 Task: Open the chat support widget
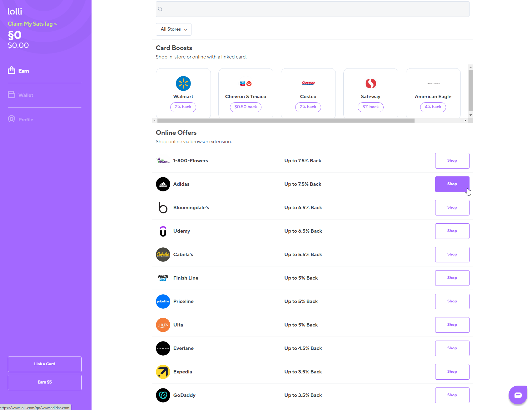(518, 395)
